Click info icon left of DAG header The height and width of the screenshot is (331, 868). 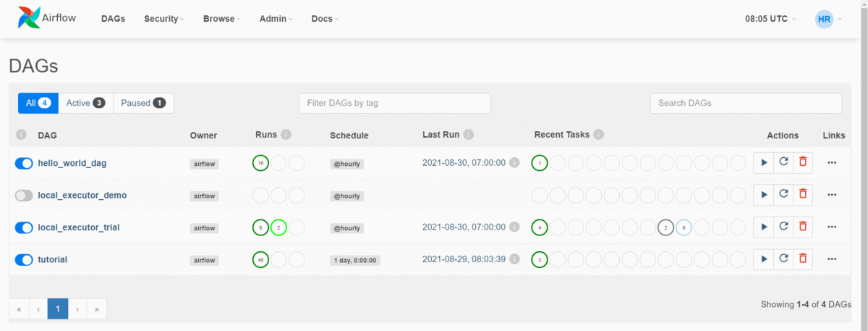[21, 135]
